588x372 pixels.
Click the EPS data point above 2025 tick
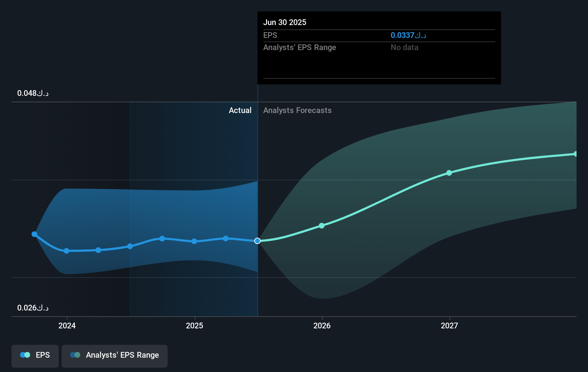point(194,241)
